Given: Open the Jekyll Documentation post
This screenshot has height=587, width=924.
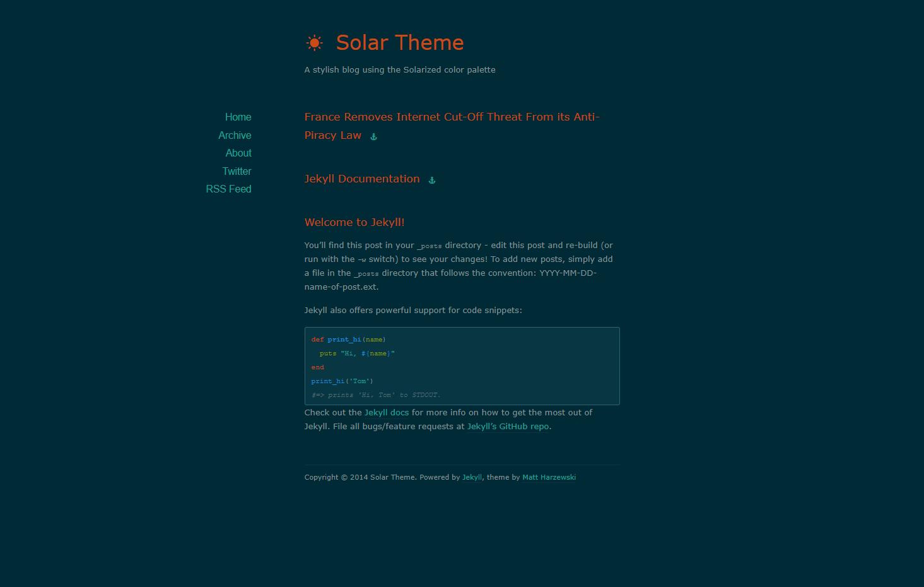Looking at the screenshot, I should pos(361,179).
